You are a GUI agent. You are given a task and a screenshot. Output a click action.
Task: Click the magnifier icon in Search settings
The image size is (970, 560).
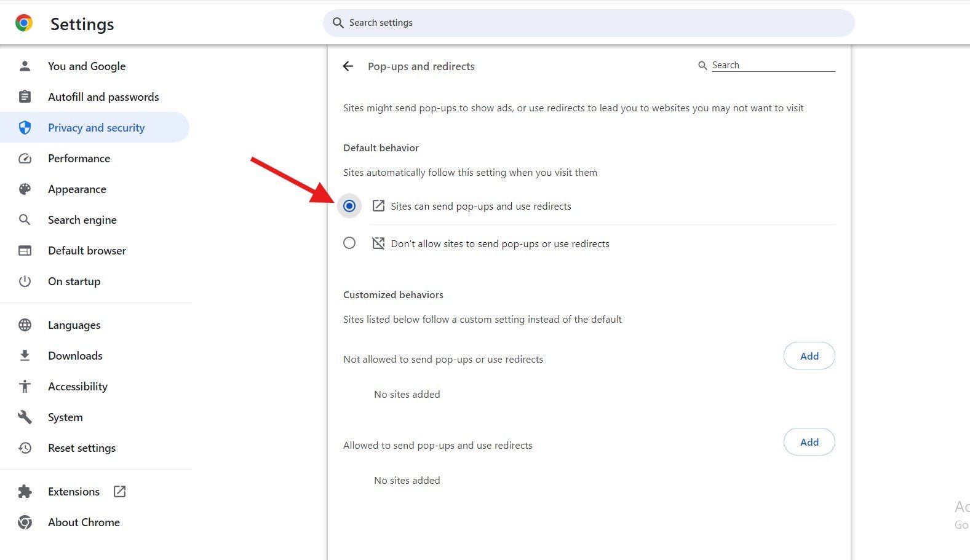338,23
